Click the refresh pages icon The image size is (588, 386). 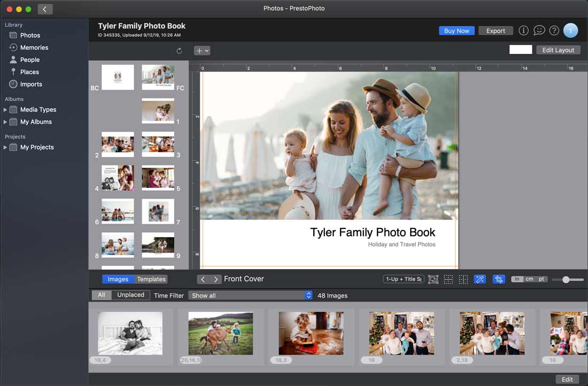tap(179, 51)
